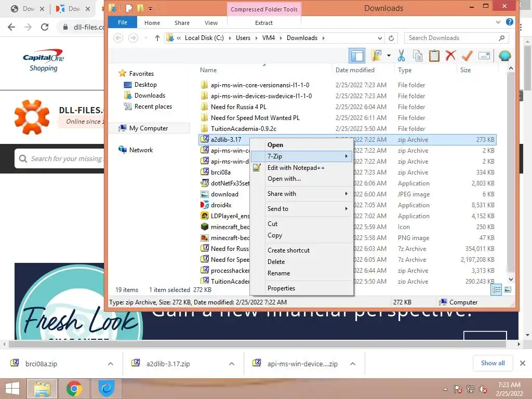Switch to the Home ribbon tab
The image size is (532, 399).
coord(152,23)
